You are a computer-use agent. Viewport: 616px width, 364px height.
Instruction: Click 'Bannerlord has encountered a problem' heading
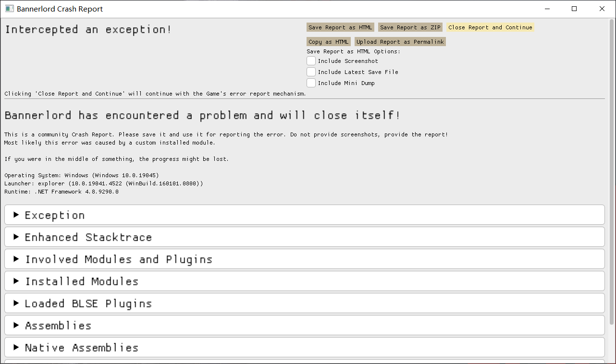point(202,115)
